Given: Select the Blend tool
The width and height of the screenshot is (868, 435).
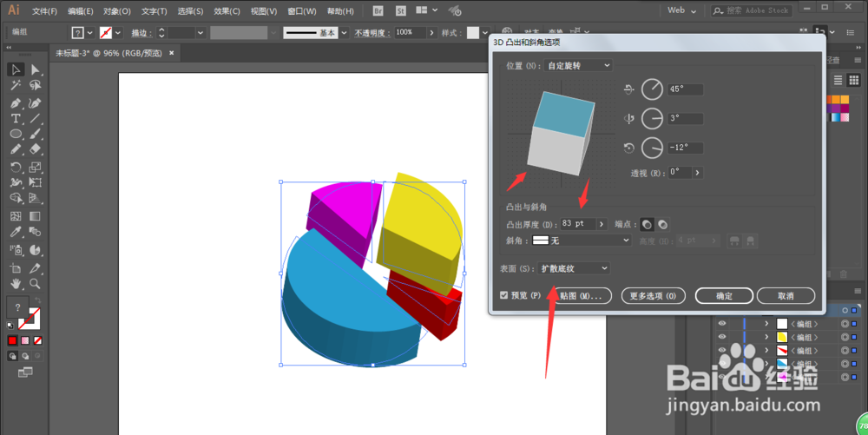Looking at the screenshot, I should coord(35,232).
